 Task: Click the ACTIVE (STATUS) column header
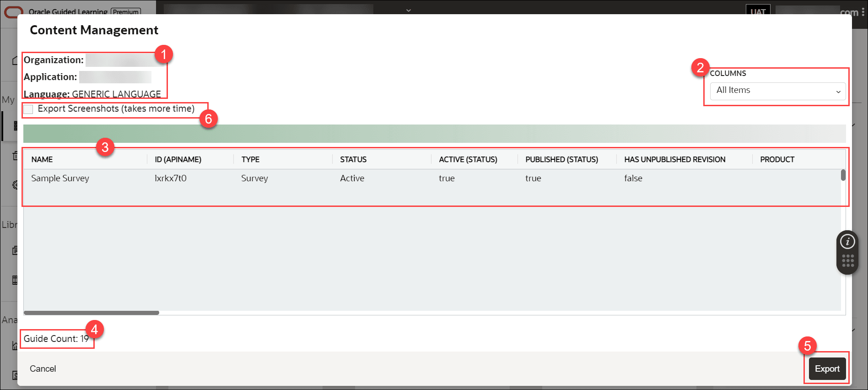[468, 159]
